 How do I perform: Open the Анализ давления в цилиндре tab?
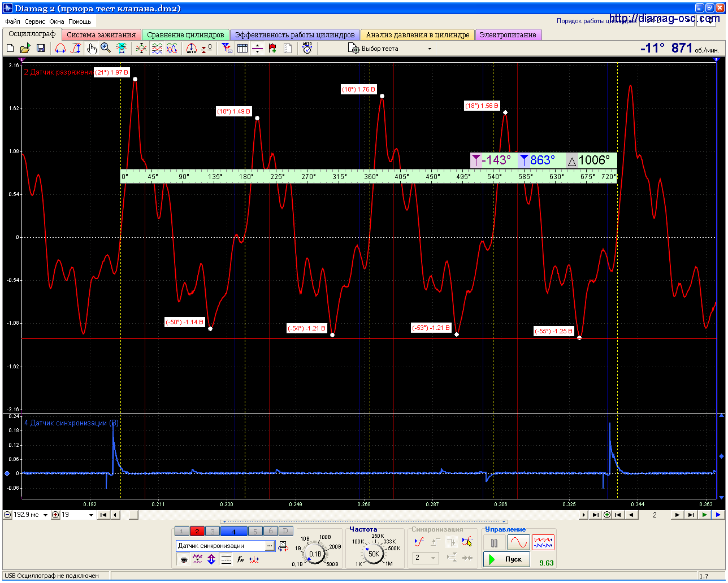point(418,34)
